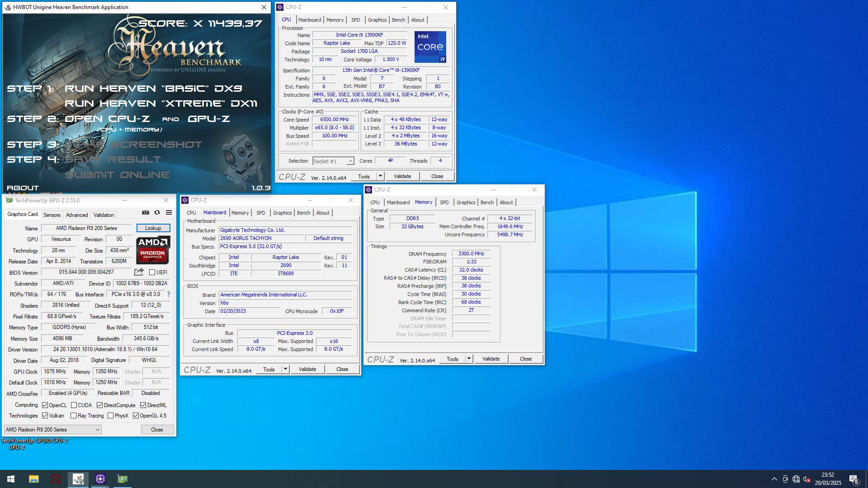Click Close button in GPU-Z
This screenshot has width=868, height=488.
[x=157, y=430]
